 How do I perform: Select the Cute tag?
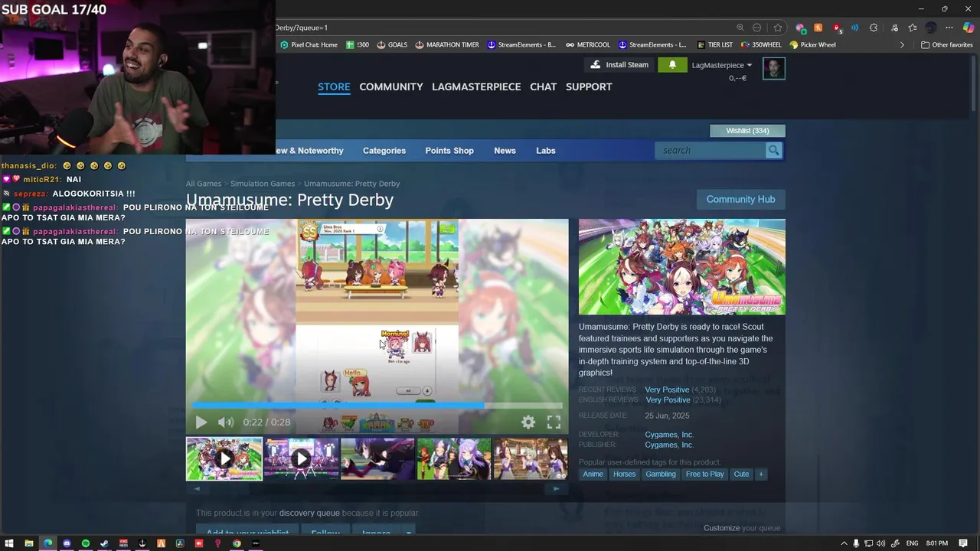[x=741, y=474]
